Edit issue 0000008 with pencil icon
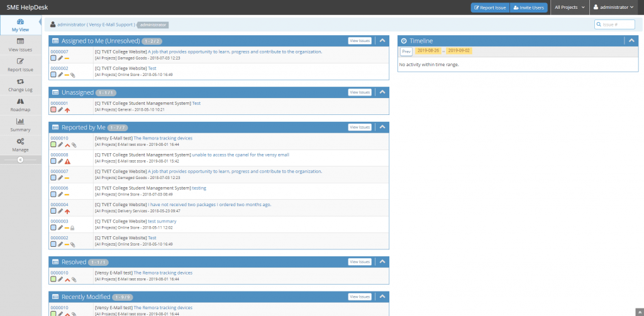The image size is (644, 316). 60,161
